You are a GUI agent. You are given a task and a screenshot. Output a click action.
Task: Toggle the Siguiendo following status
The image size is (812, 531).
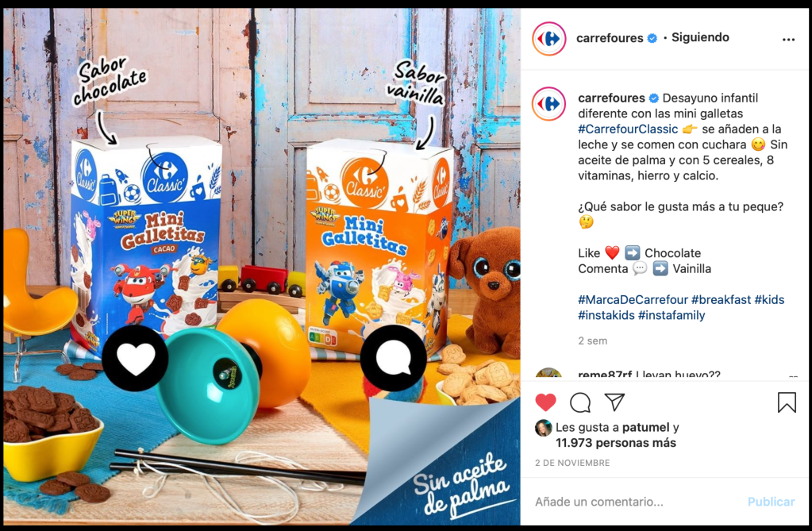(x=700, y=37)
